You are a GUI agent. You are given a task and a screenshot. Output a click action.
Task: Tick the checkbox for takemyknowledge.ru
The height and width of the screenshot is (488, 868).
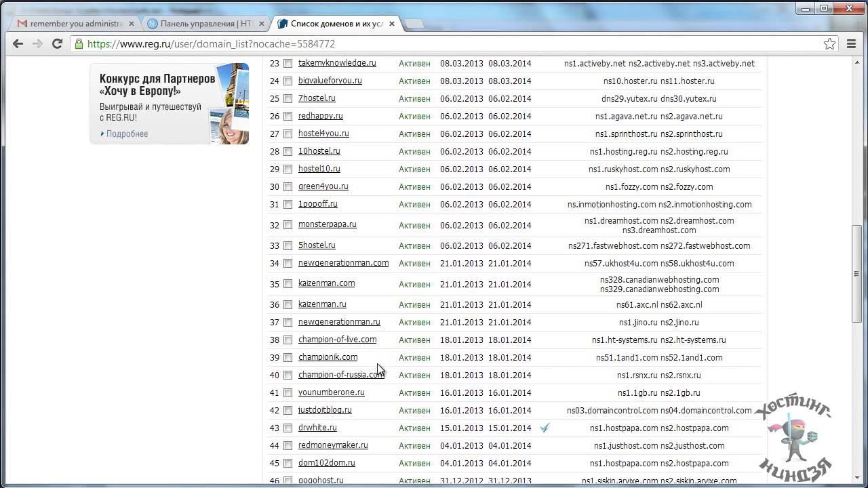pos(288,63)
